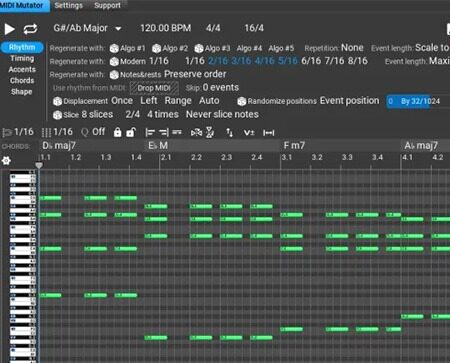
Task: Click the velocity V± icon
Action: click(x=249, y=133)
